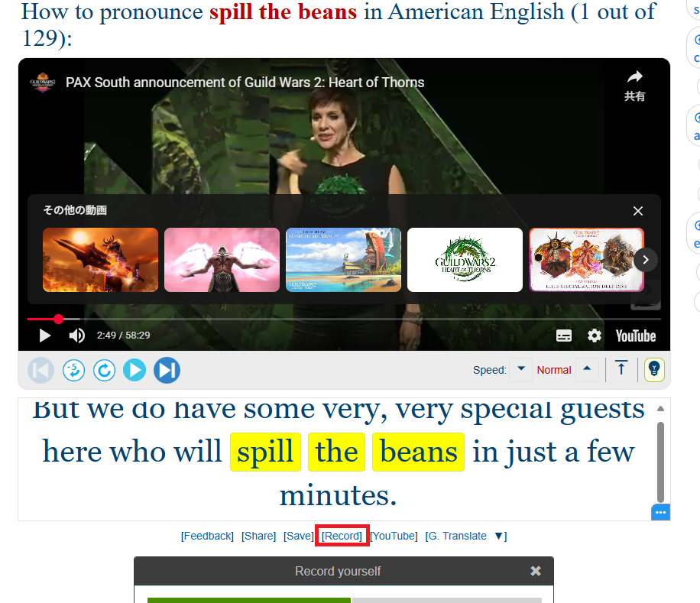
Task: Toggle the light bulb mode icon
Action: pyautogui.click(x=654, y=370)
